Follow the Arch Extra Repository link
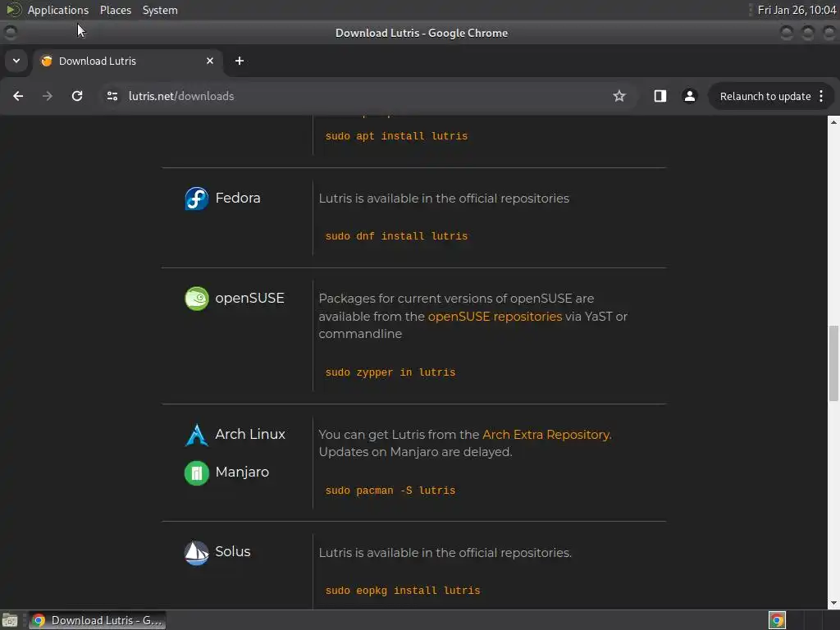Image resolution: width=840 pixels, height=630 pixels. pyautogui.click(x=546, y=435)
